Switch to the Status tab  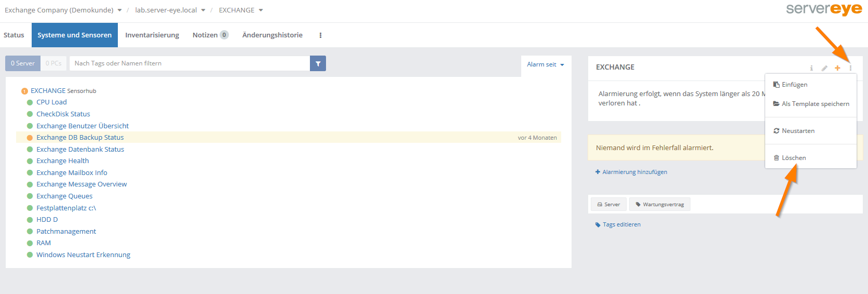pos(14,35)
